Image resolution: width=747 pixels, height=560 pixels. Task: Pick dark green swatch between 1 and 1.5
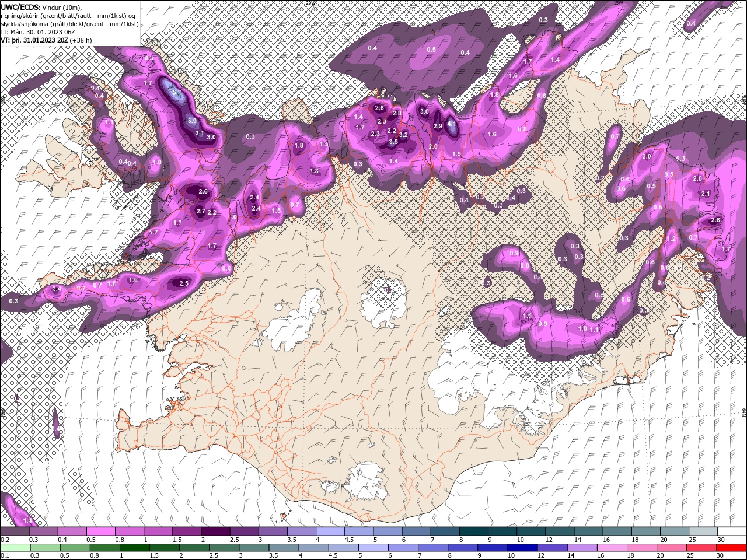click(134, 548)
